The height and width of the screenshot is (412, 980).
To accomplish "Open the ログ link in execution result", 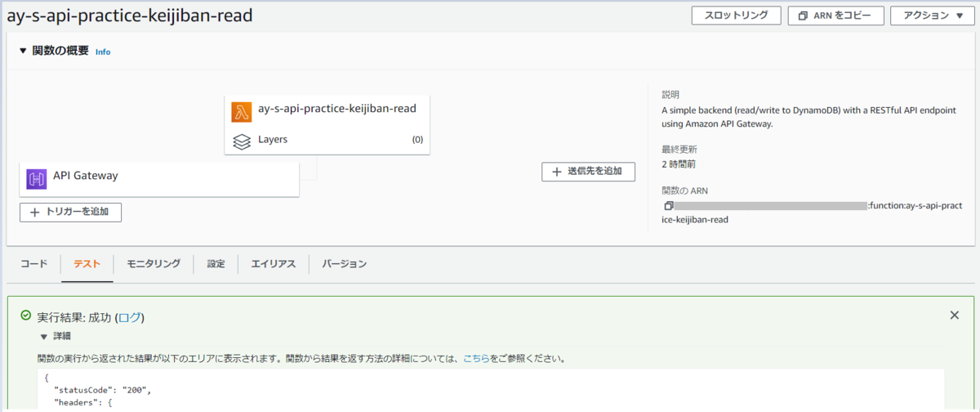I will (x=130, y=316).
